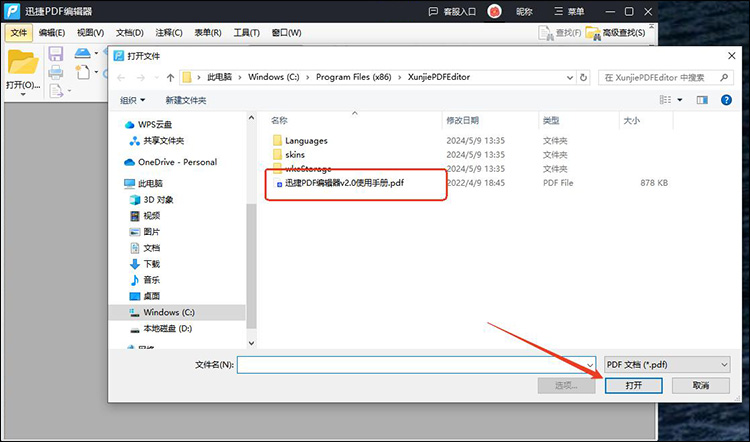
Task: Open the 菜单 hamburger menu in the title bar
Action: pos(569,11)
